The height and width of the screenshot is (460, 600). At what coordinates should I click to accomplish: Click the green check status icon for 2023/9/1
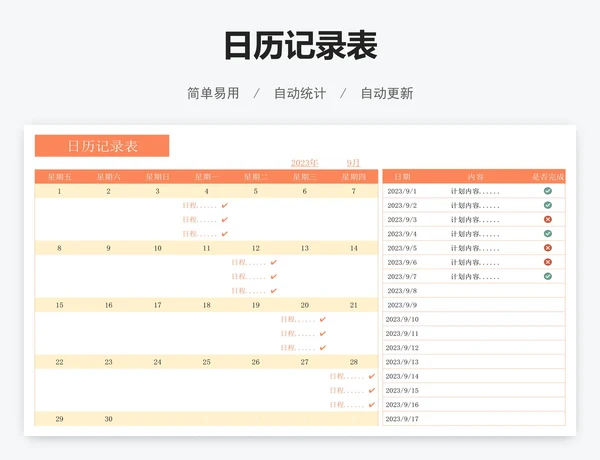548,191
